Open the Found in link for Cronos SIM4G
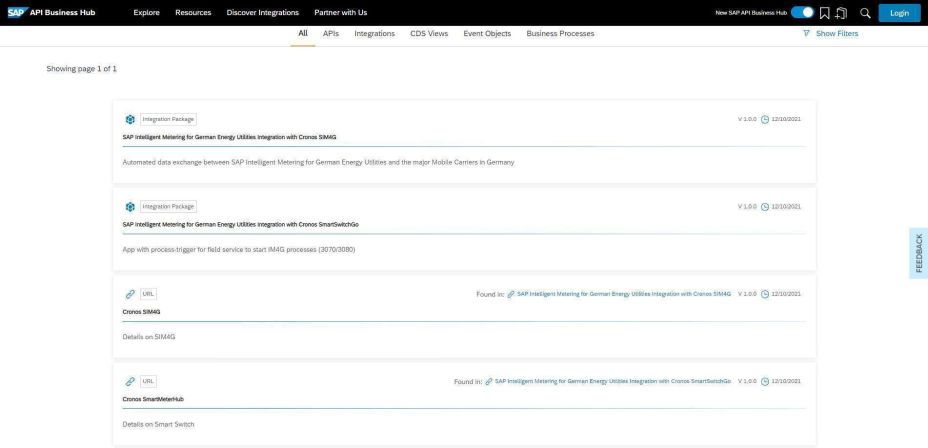Image resolution: width=928 pixels, height=448 pixels. click(x=624, y=294)
